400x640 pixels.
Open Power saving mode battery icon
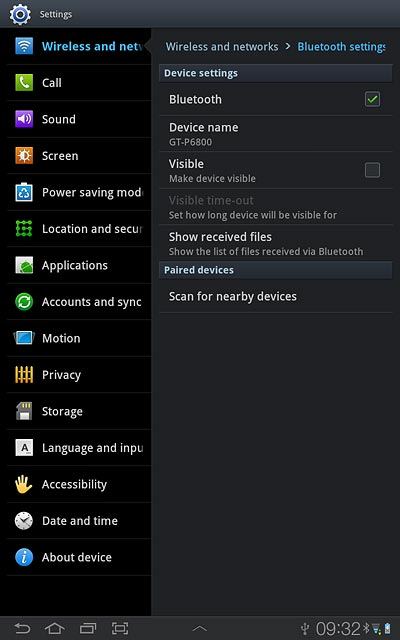[x=24, y=192]
